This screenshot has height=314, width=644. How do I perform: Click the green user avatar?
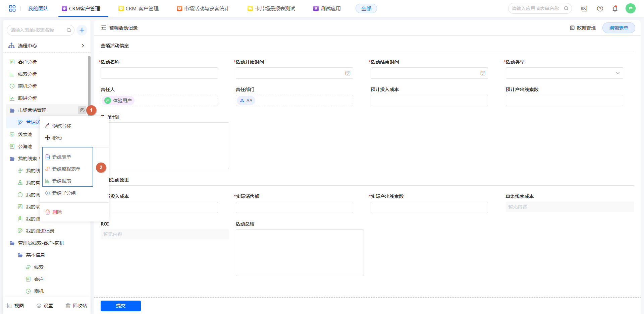coord(630,8)
